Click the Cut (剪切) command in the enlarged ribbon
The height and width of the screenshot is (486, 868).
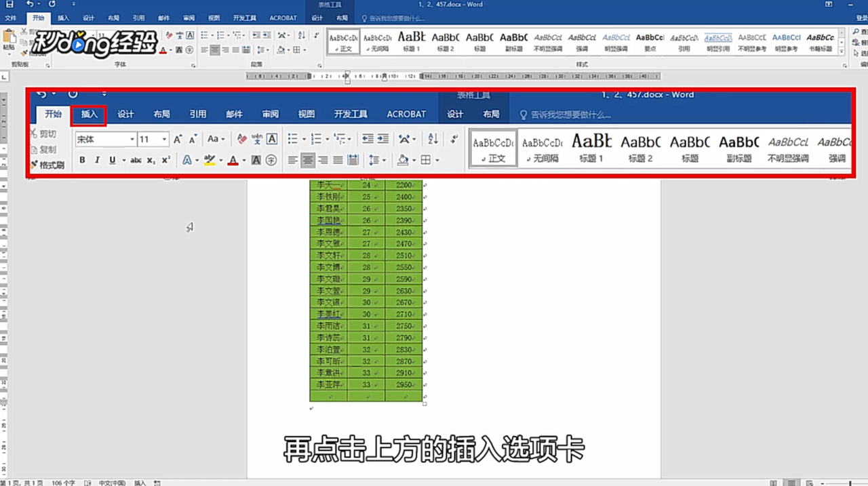(43, 134)
